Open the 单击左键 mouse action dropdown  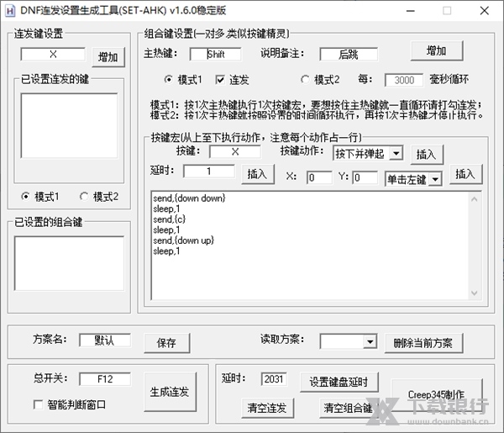tap(413, 179)
